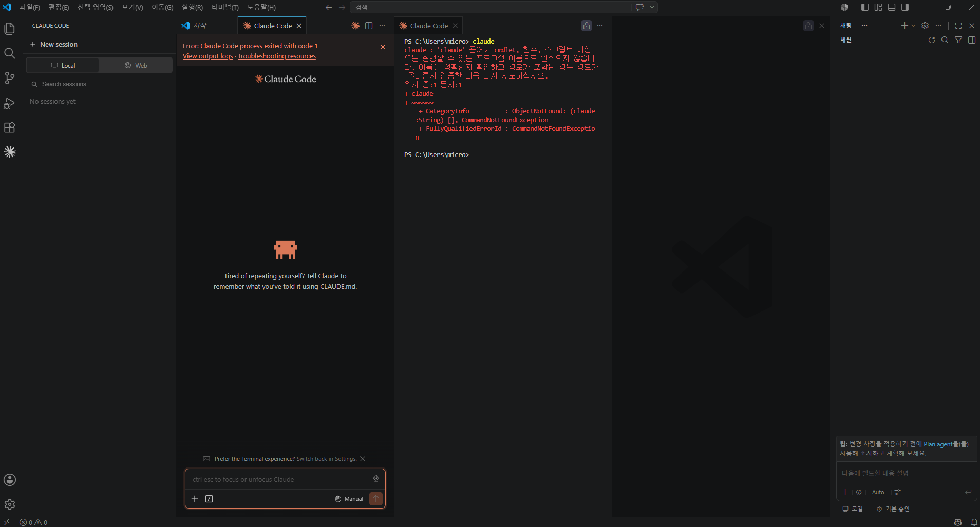
Task: Open more actions for the left editor group
Action: [x=382, y=26]
